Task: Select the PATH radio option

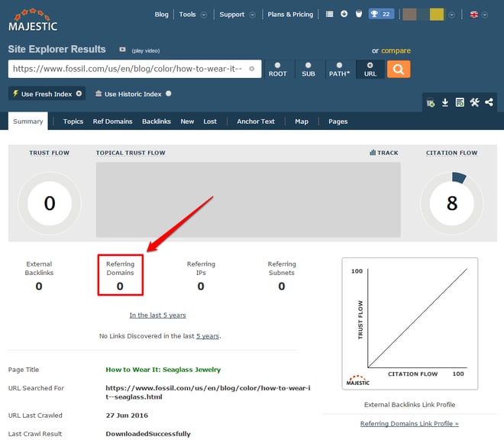Action: pos(339,65)
